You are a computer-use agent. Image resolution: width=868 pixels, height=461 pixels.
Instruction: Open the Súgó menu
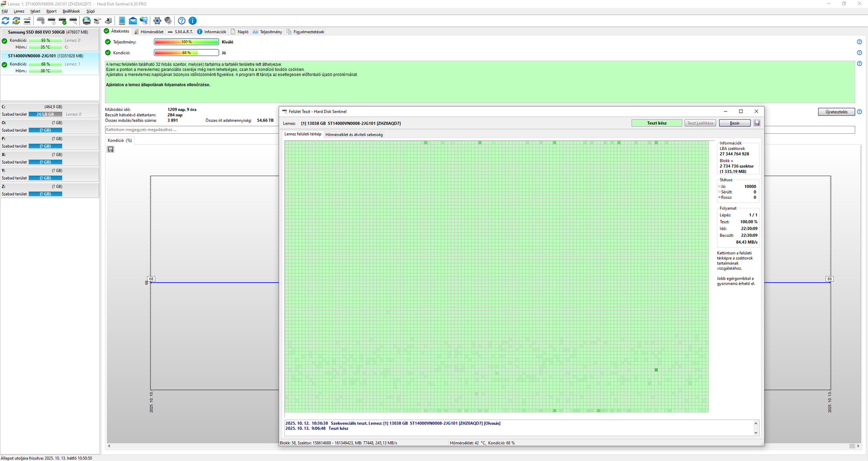(x=90, y=11)
